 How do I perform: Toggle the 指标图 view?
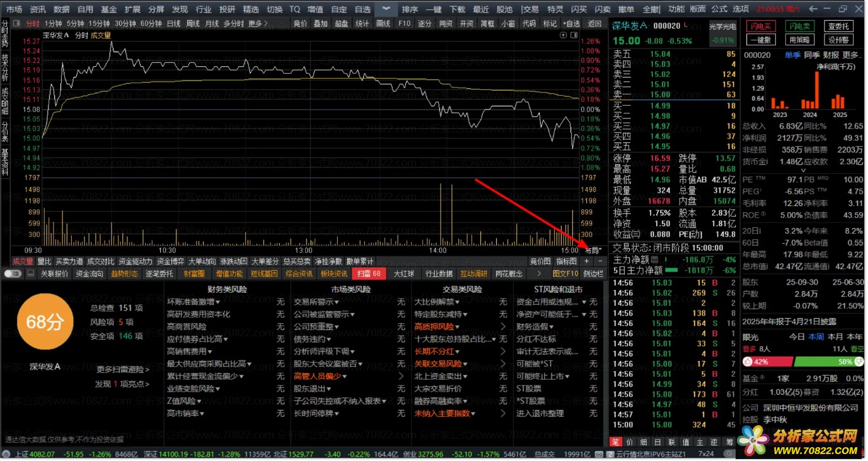(x=566, y=261)
